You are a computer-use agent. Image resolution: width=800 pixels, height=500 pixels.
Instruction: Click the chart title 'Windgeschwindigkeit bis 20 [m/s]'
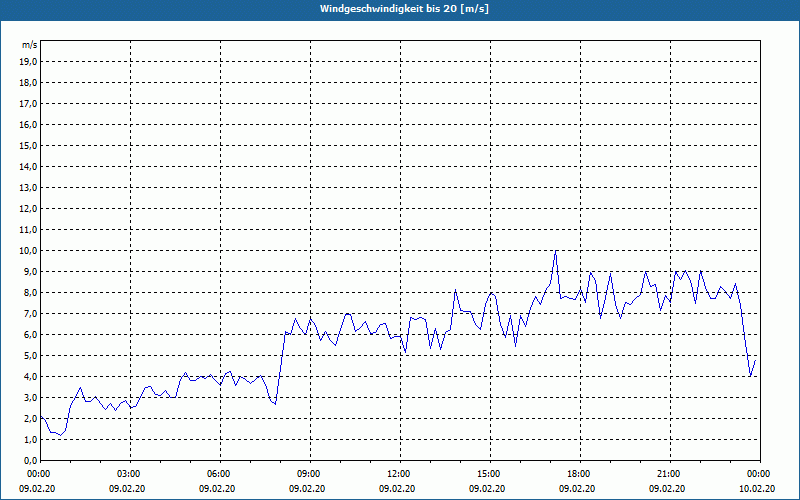404,9
